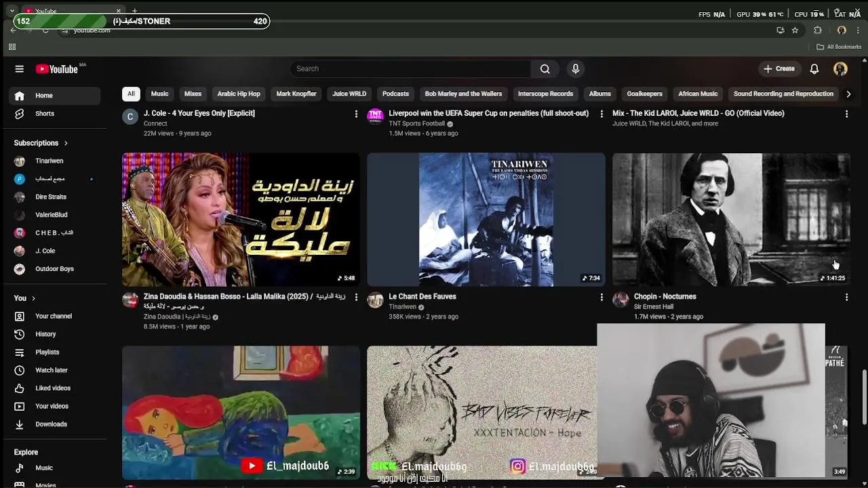Viewport: 868px width, 488px height.
Task: Open the Sir Ernest Hall channel link
Action: pos(654,306)
